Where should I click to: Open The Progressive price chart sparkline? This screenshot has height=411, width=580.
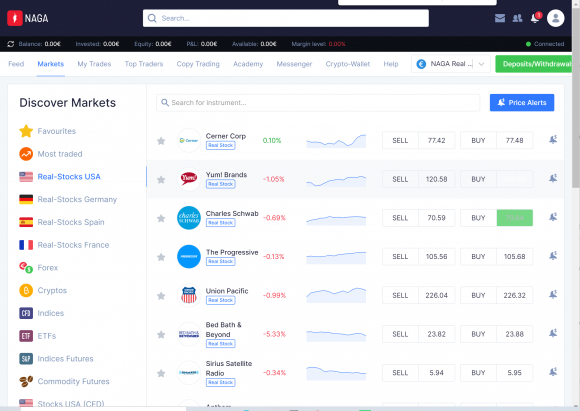coord(336,257)
